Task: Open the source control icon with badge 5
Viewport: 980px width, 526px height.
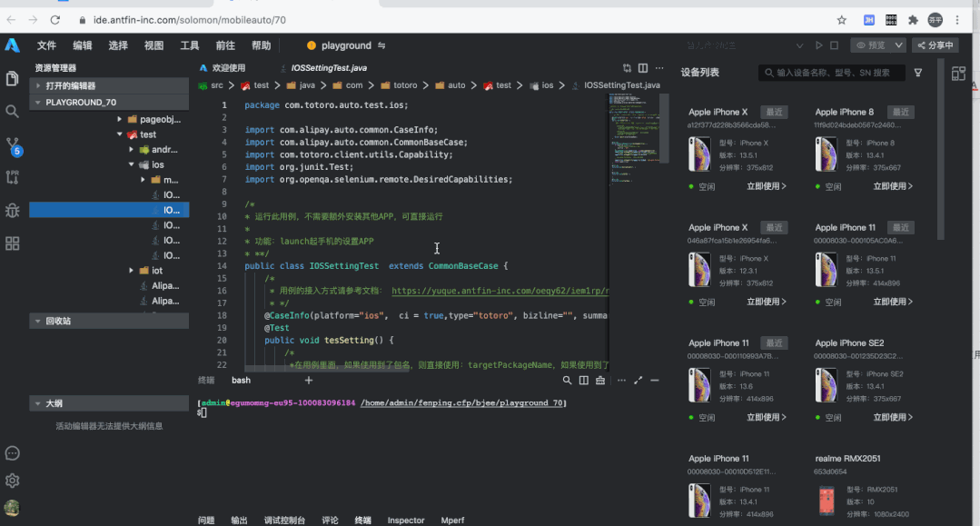Action: point(13,145)
